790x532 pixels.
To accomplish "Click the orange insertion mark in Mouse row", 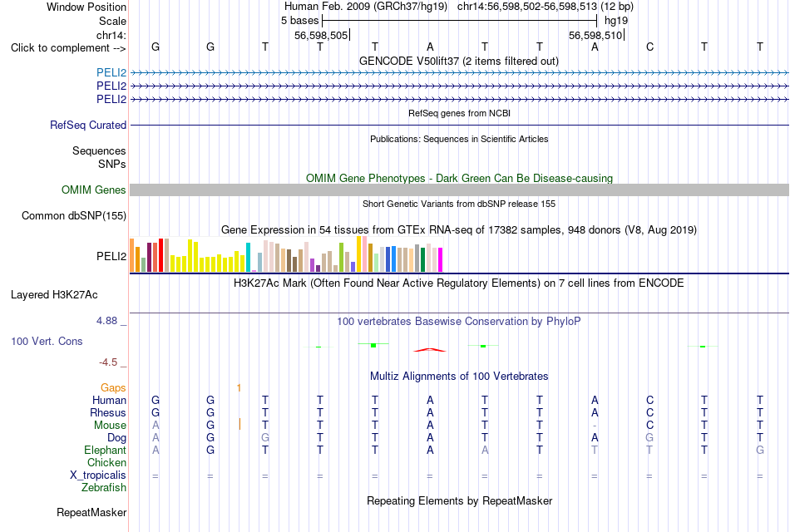I will tap(239, 424).
